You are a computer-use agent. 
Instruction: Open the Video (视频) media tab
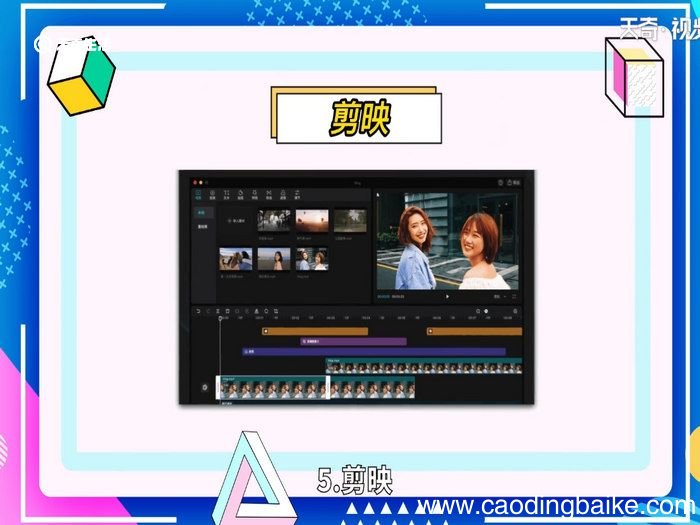(199, 194)
